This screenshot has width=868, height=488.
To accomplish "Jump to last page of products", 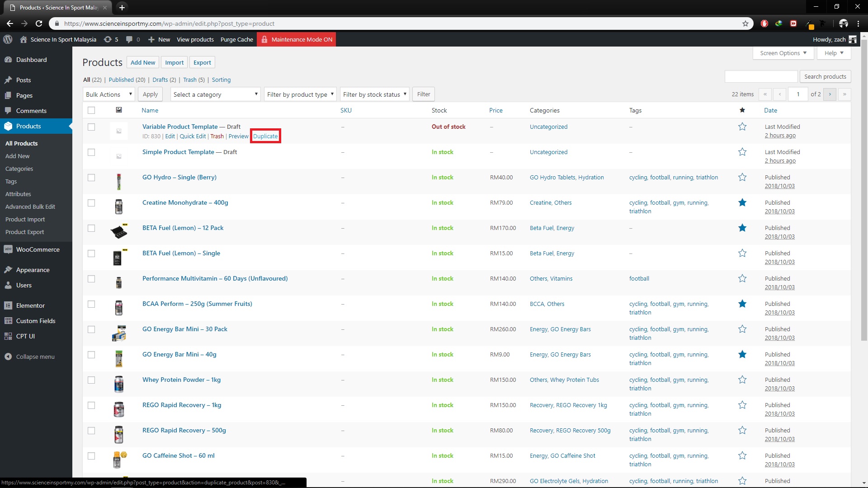I will [x=844, y=94].
